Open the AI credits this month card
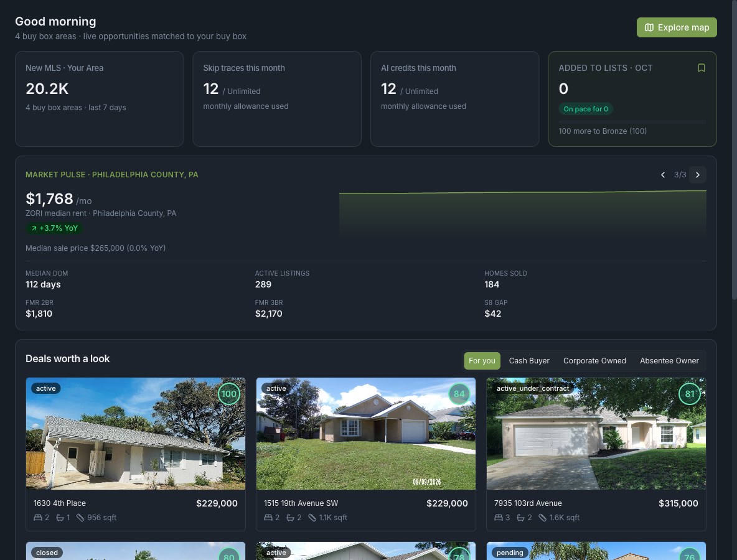 coord(454,99)
